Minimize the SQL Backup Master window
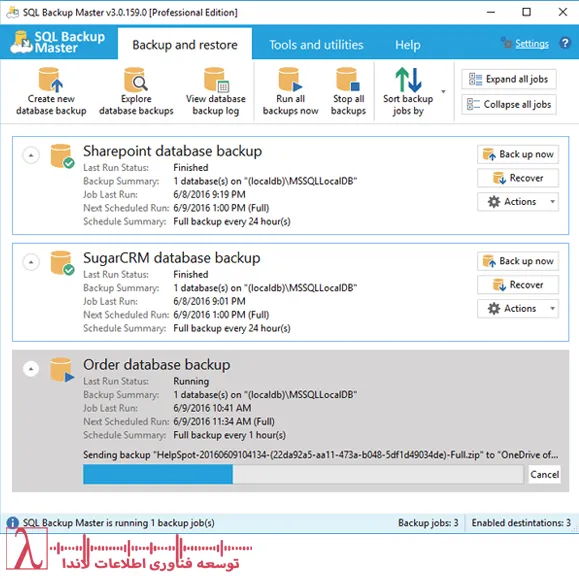Viewport: 579px width, 579px height. (x=491, y=12)
